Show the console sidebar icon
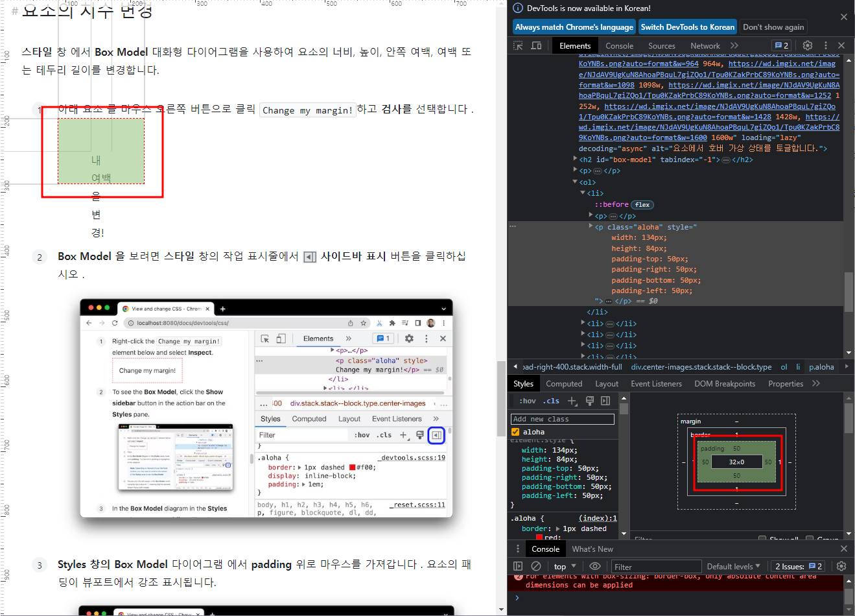This screenshot has height=616, width=855. click(x=518, y=566)
